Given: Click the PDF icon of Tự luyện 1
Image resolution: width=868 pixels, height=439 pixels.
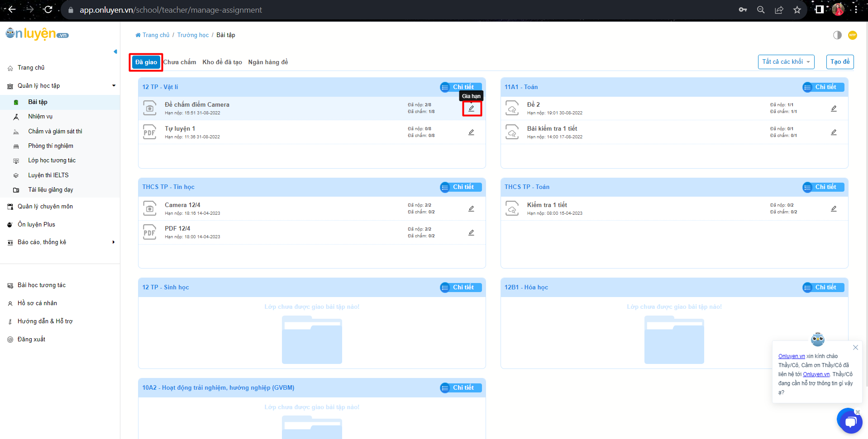Looking at the screenshot, I should point(150,132).
